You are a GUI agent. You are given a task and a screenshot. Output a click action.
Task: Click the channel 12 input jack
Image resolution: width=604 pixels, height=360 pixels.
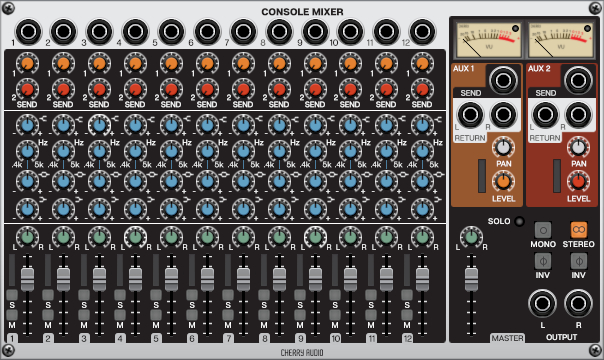tap(423, 31)
